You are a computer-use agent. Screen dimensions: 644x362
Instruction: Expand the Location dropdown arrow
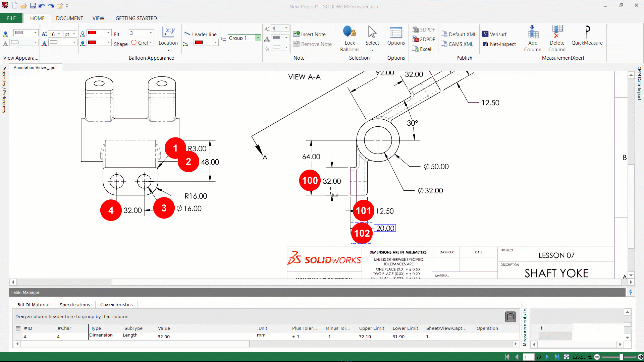(x=168, y=50)
